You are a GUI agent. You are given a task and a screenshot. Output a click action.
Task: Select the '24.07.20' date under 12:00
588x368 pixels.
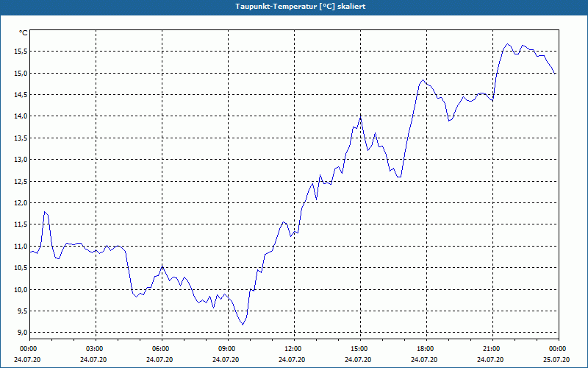[x=292, y=360]
